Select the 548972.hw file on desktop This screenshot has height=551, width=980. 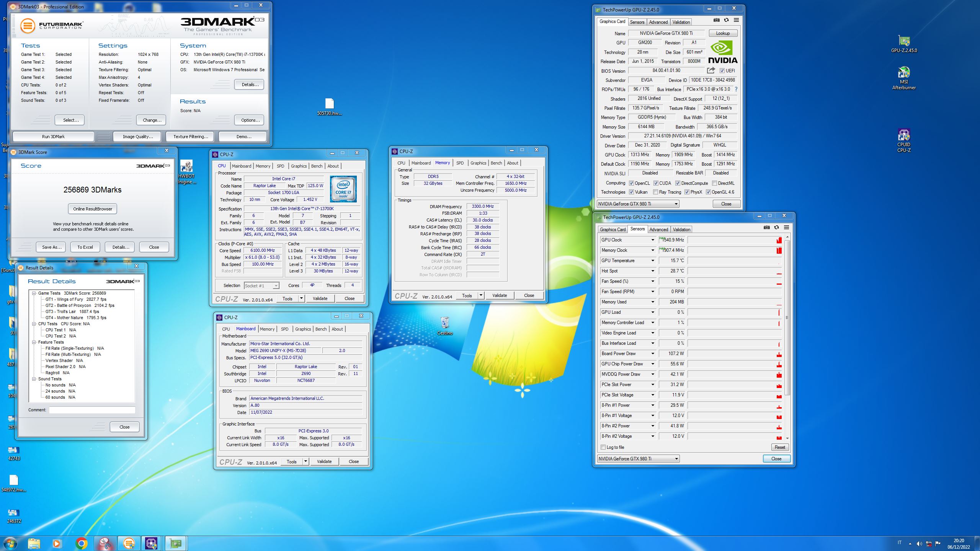14,483
